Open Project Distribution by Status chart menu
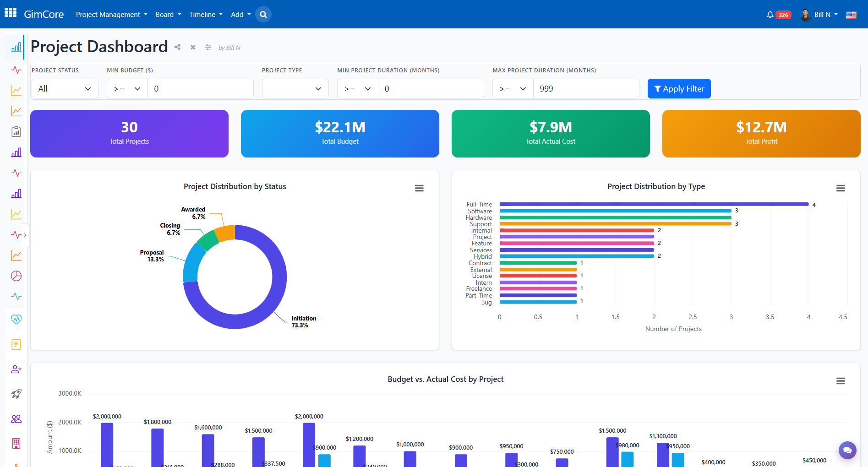 (419, 188)
